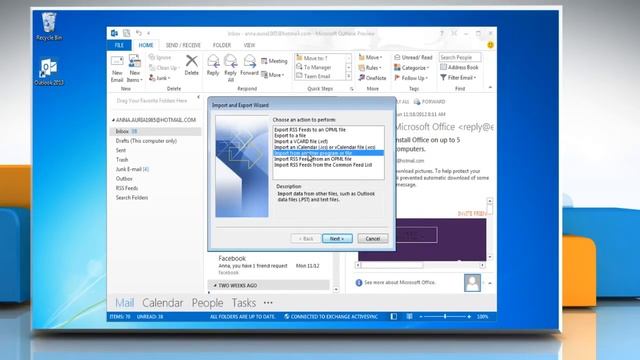Screen dimensions: 640x360
Task: Click the Reply ribbon button
Action: (x=213, y=65)
